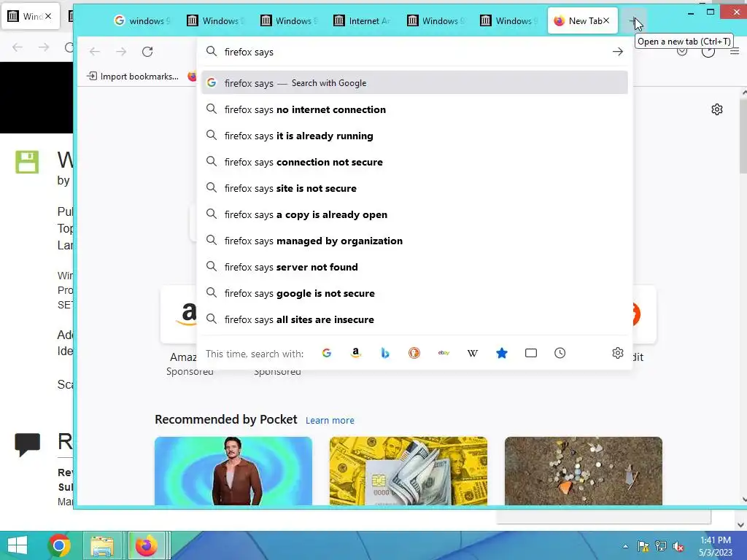Choose suggestion 'site is not secure'
Image resolution: width=747 pixels, height=560 pixels.
tap(414, 188)
